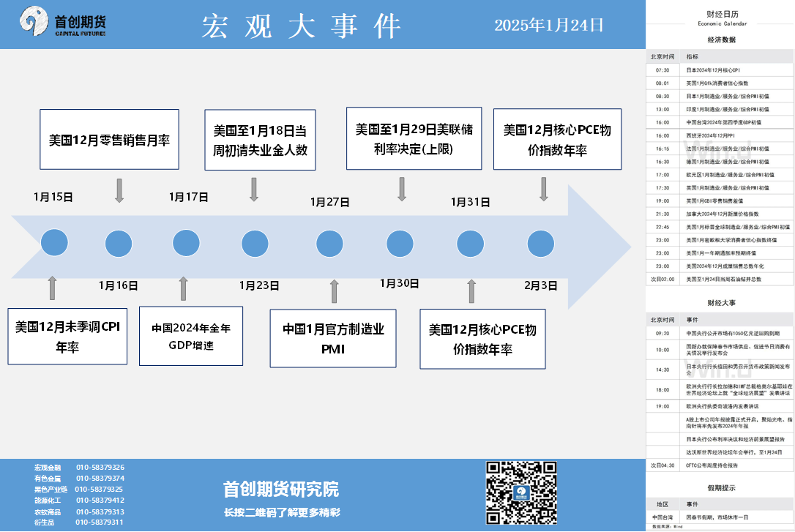Viewport: 795px width, 532px height.
Task: Select the CFTC公布周度持仓报告 event
Action: click(720, 465)
